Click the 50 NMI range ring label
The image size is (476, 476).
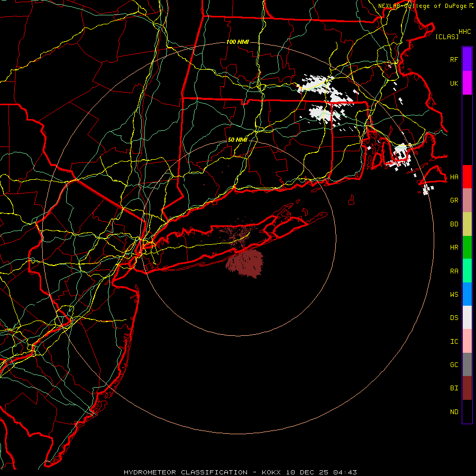237,140
